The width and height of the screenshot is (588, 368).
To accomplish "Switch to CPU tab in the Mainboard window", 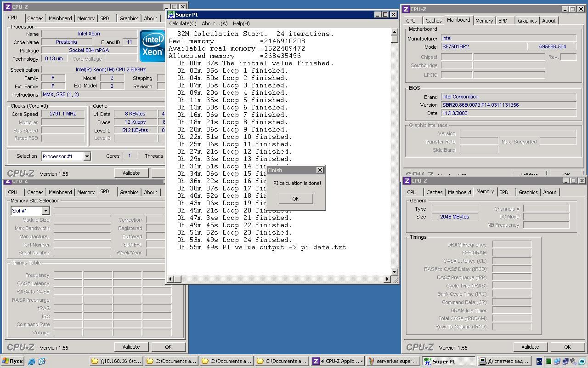I will click(x=411, y=21).
